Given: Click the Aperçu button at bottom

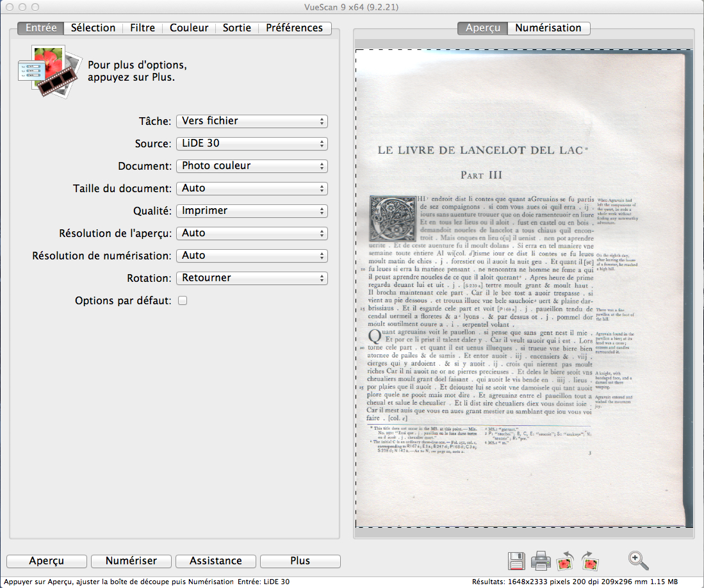Looking at the screenshot, I should [x=47, y=561].
